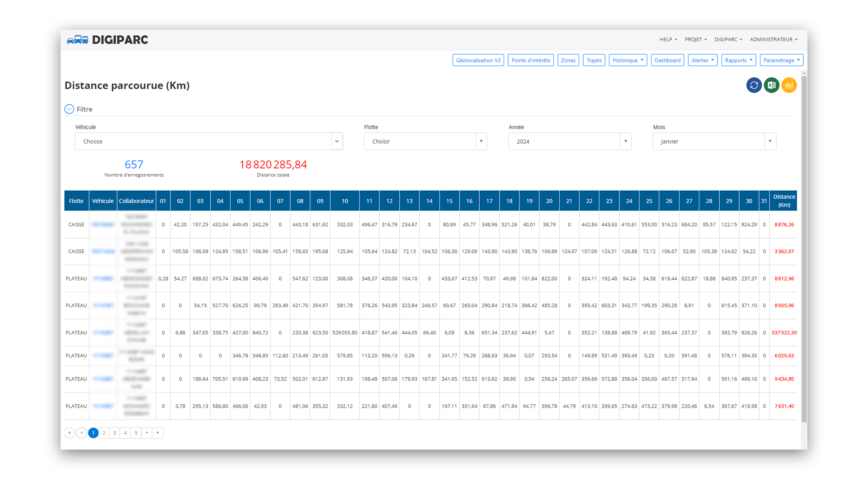This screenshot has height=488, width=868.
Task: Click row total 537 522,30
Action: [784, 333]
